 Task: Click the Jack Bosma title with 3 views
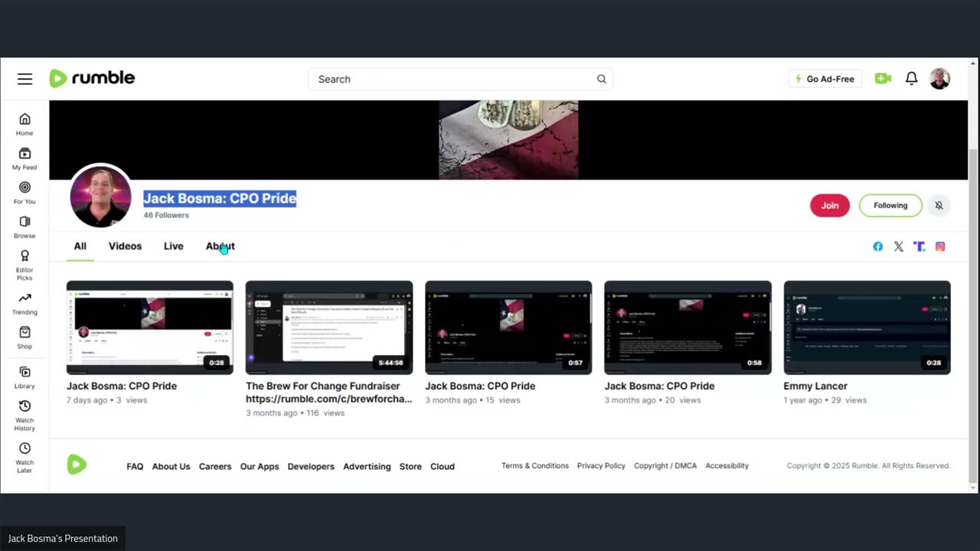122,386
